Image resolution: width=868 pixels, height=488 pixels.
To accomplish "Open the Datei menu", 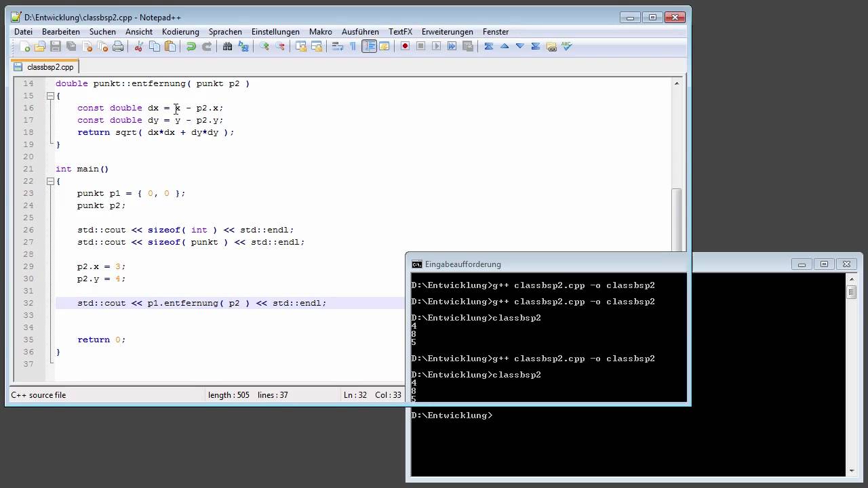I will 23,32.
